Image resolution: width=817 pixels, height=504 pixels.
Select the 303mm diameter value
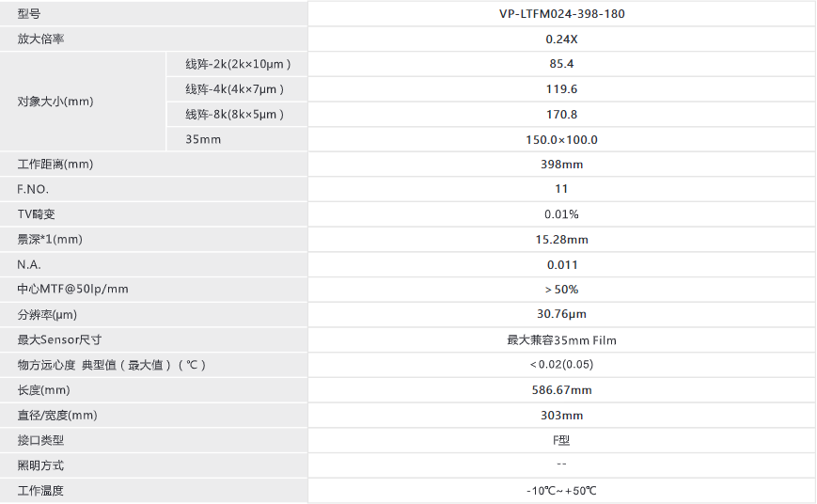coord(561,416)
